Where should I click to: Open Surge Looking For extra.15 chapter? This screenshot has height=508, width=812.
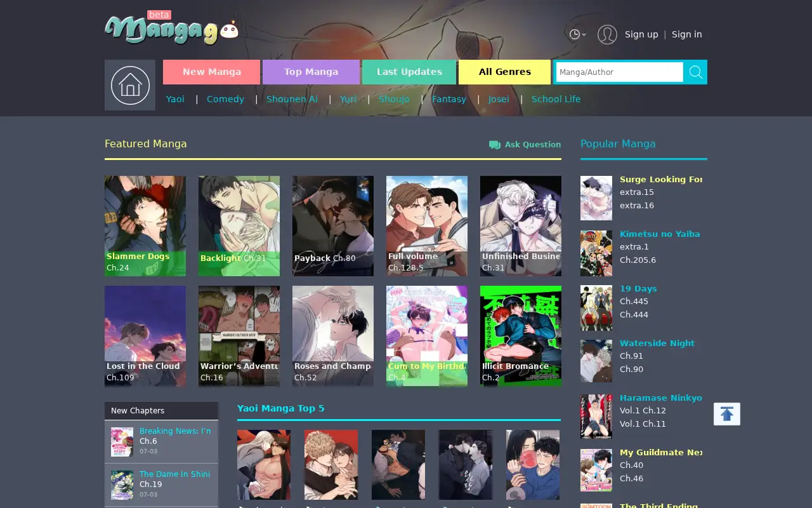[637, 192]
